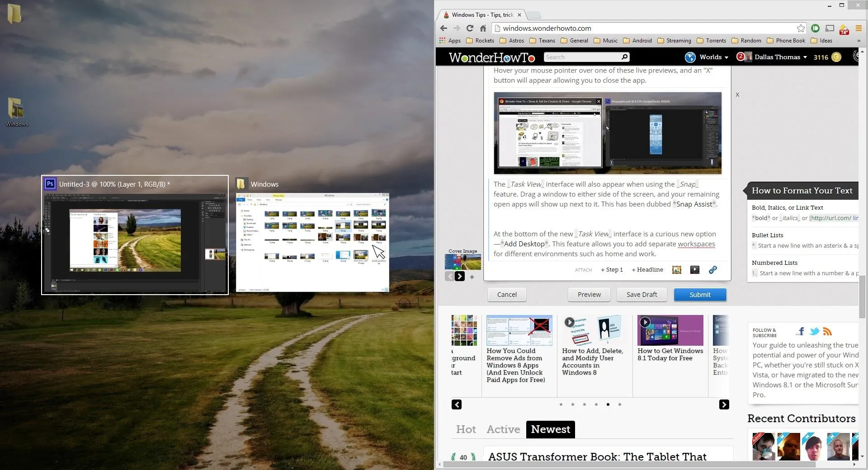The width and height of the screenshot is (868, 470).
Task: Switch to the Hot tab
Action: click(466, 429)
